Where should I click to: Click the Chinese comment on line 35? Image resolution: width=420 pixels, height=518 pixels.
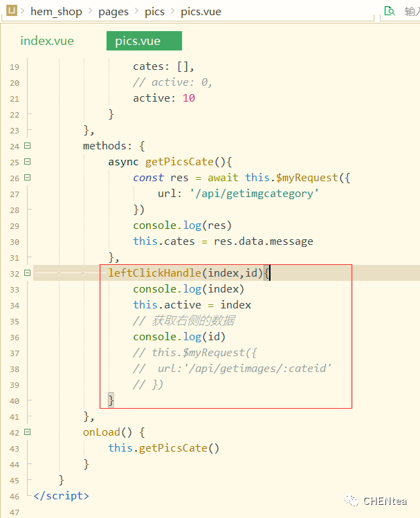click(184, 320)
